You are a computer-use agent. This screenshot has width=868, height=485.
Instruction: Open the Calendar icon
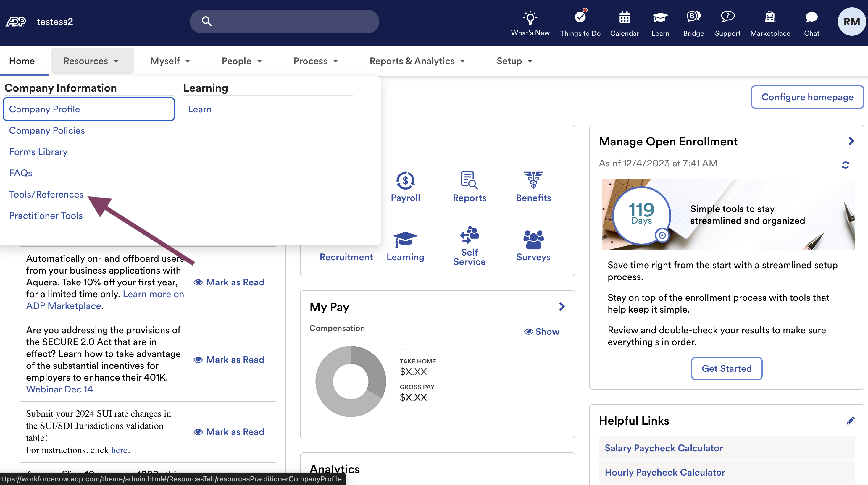625,17
